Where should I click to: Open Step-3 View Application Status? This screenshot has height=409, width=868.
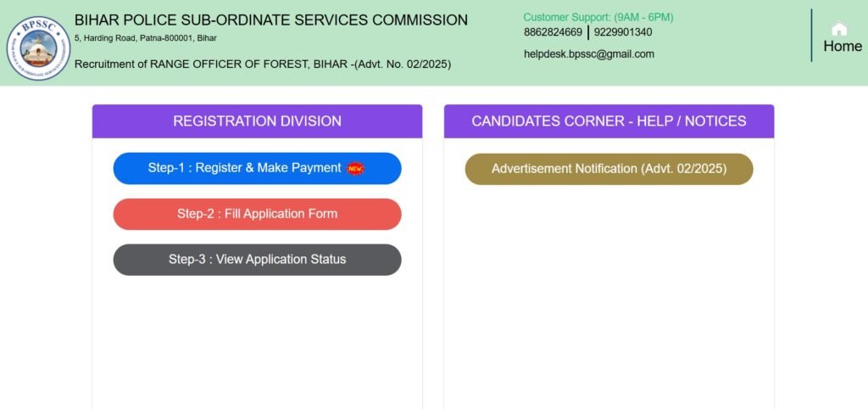coord(257,260)
